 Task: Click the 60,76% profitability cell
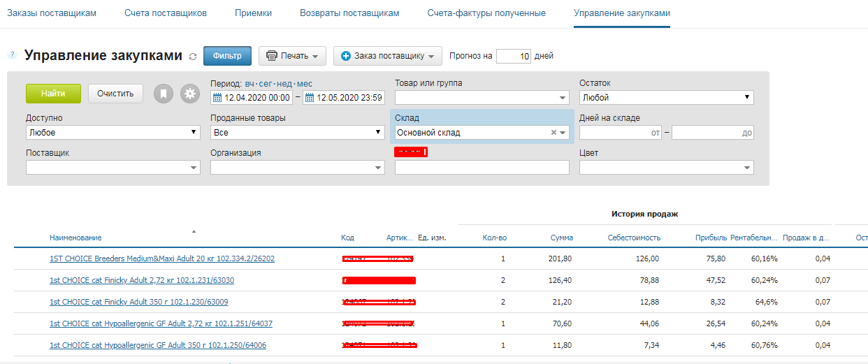point(765,345)
